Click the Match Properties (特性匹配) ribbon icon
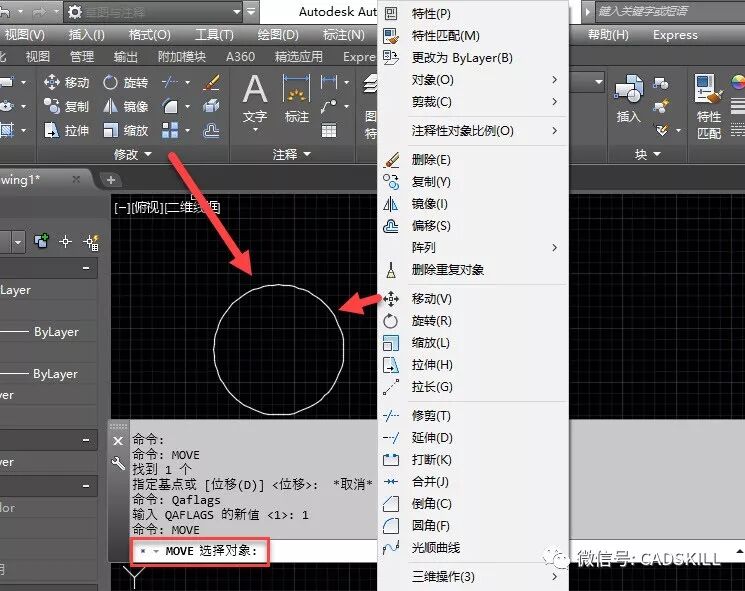This screenshot has height=591, width=745. click(708, 90)
